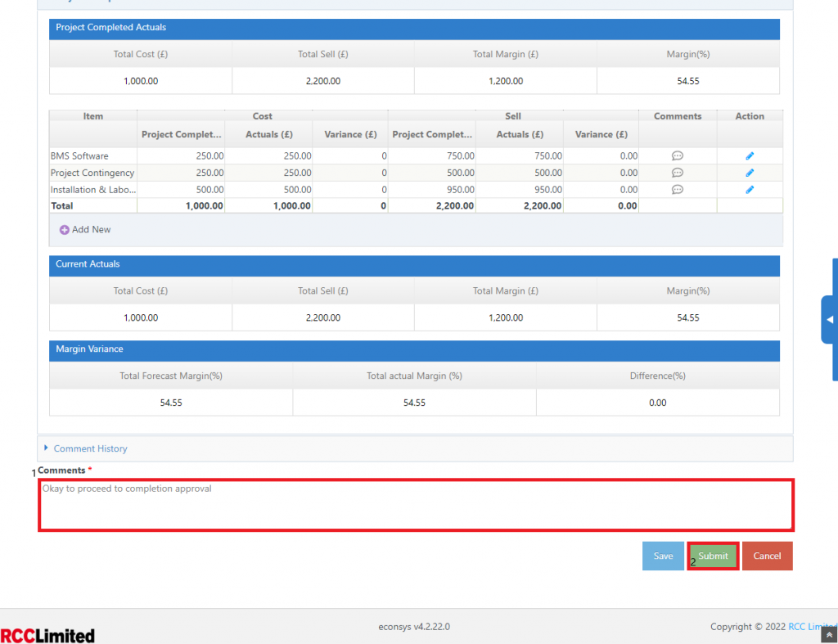Edit the Project Contingency row pencil icon
The width and height of the screenshot is (838, 644).
click(x=750, y=173)
